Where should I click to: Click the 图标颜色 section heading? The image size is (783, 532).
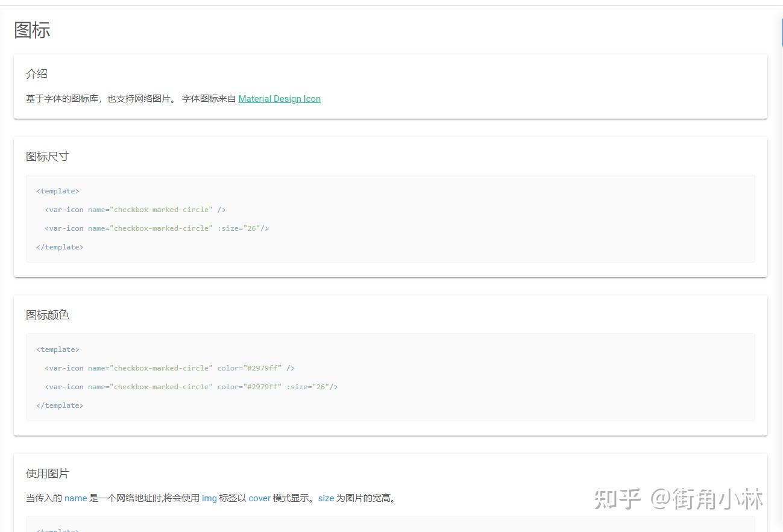click(48, 315)
